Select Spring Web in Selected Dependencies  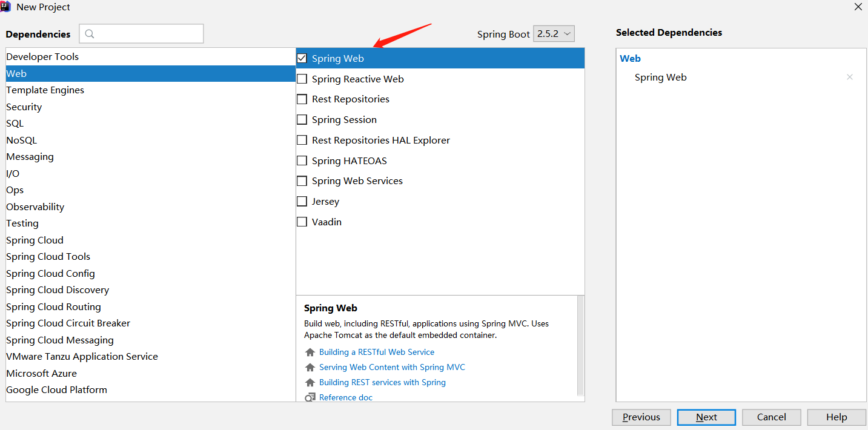click(660, 77)
